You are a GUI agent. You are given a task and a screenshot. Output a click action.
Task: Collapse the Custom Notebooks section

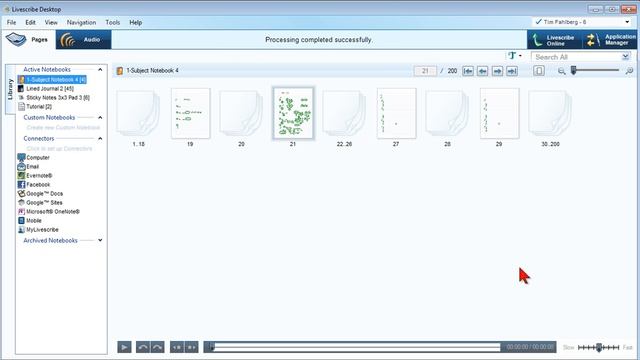coord(100,118)
